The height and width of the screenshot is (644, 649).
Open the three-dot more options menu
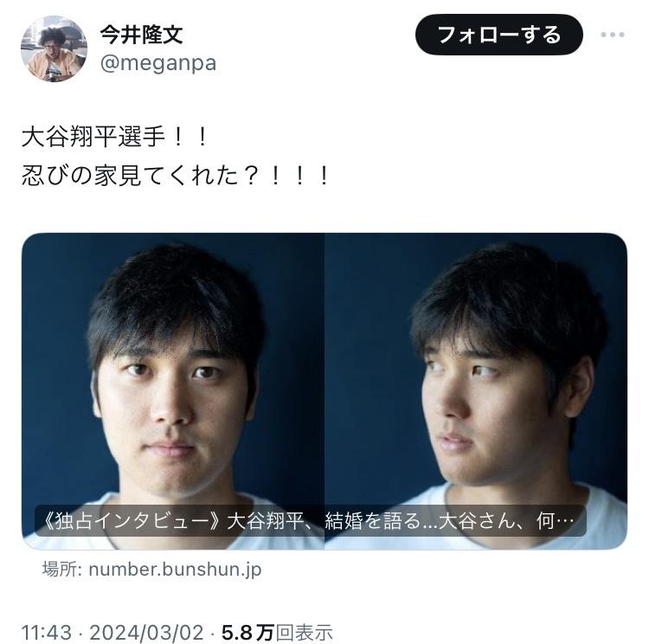[613, 35]
